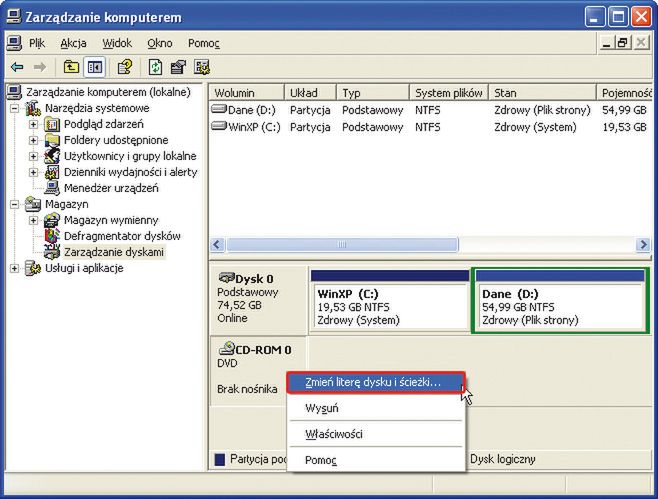Click the last toolbar settings list icon

pyautogui.click(x=202, y=67)
